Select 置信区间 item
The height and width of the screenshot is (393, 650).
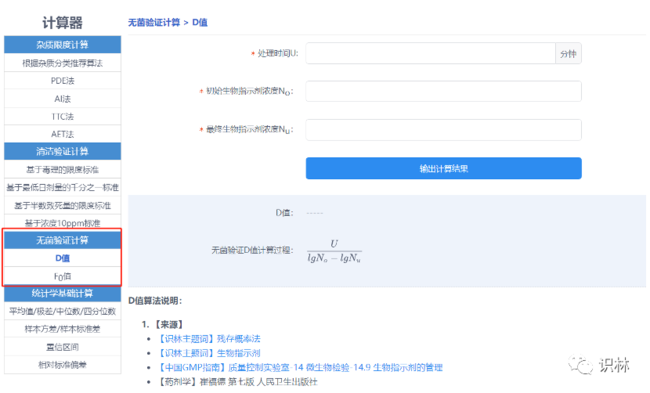[x=63, y=347]
